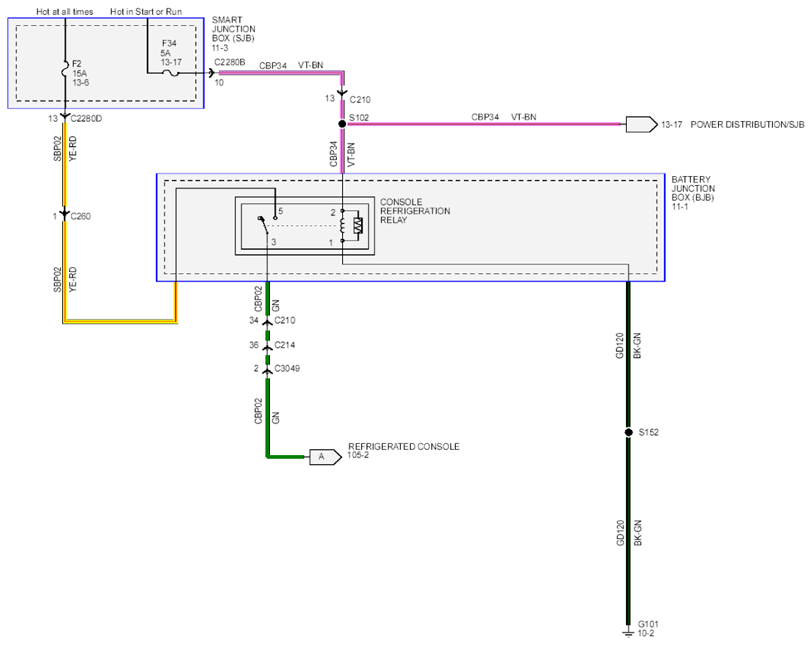This screenshot has width=812, height=645.
Task: Click the GD120 BK-GN ground wire
Action: 629,357
